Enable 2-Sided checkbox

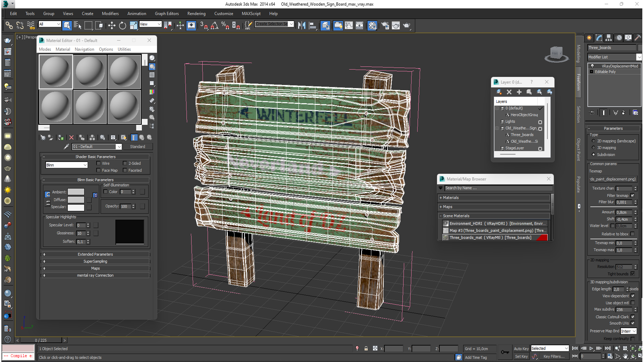coord(125,163)
